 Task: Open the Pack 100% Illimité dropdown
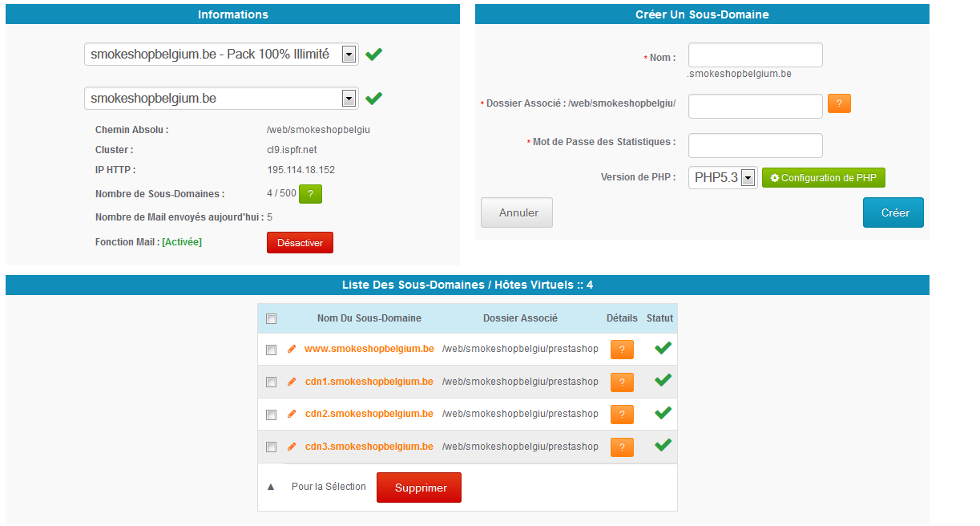(221, 55)
